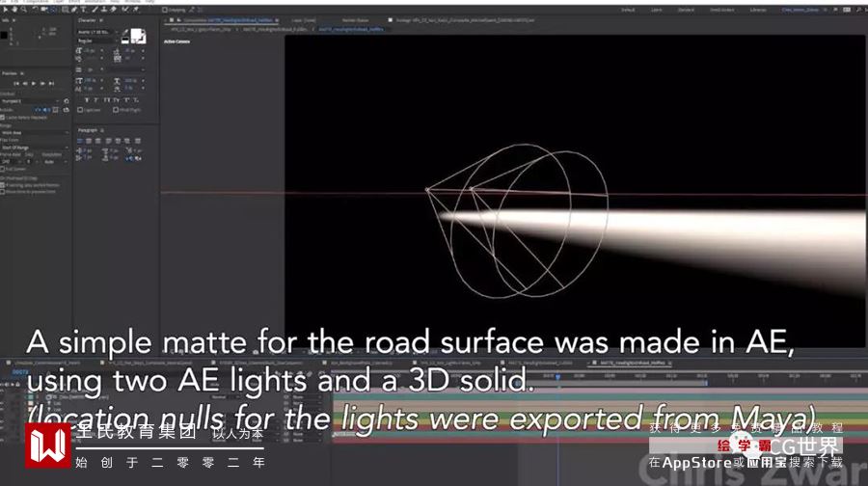Select the Hand tool

pos(14,10)
